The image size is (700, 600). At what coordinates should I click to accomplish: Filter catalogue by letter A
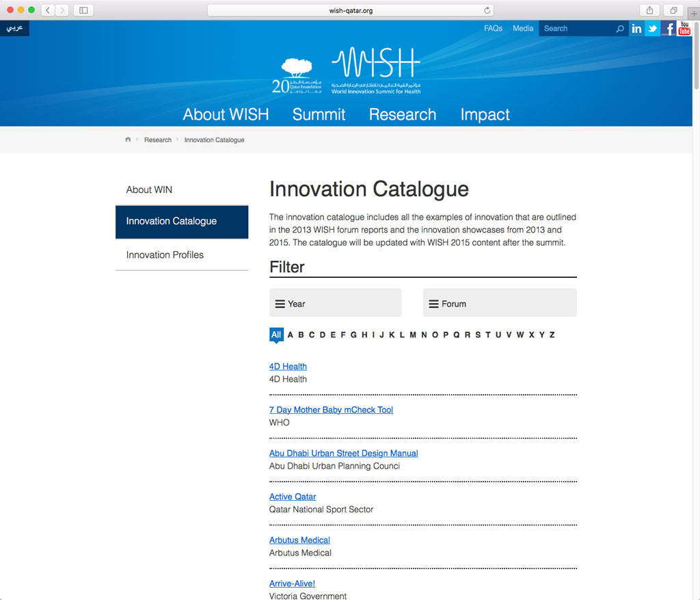point(290,335)
